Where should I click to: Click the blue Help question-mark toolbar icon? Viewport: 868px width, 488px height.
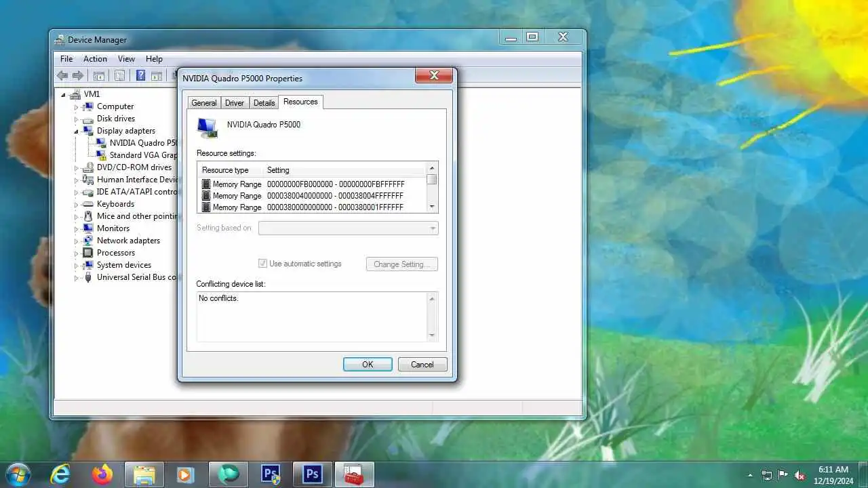point(140,76)
